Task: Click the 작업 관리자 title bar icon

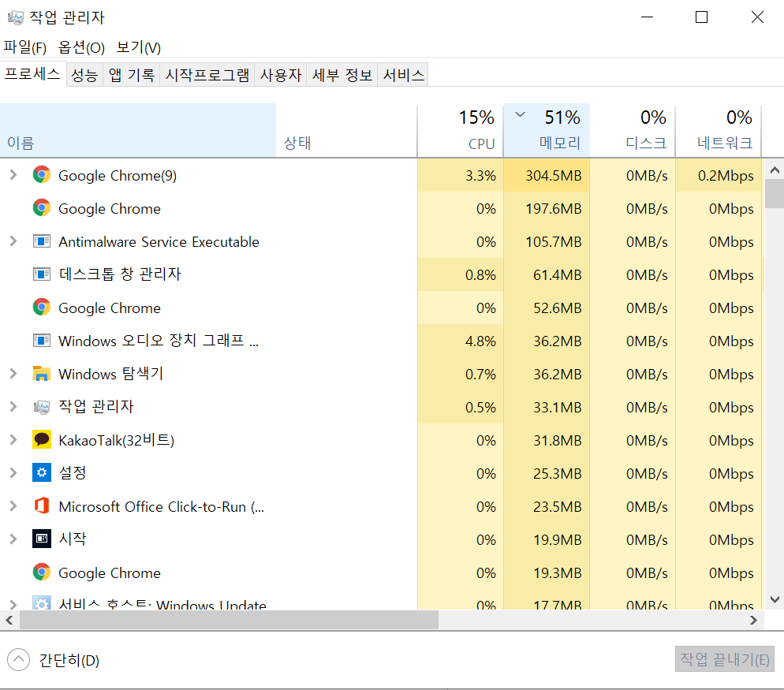Action: [x=16, y=17]
